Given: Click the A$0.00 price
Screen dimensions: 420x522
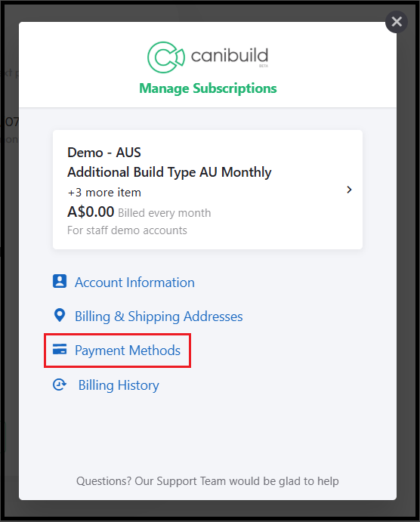Looking at the screenshot, I should click(91, 212).
